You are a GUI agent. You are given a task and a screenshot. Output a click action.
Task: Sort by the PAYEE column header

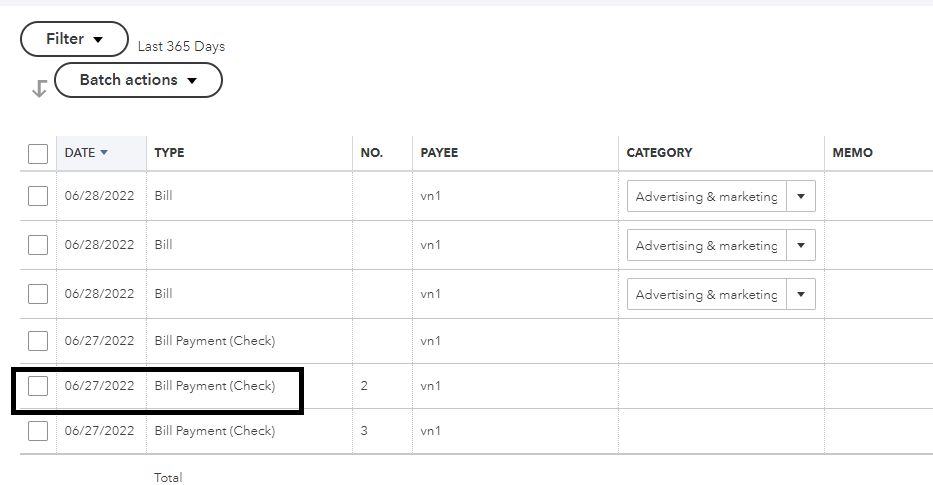[x=439, y=153]
